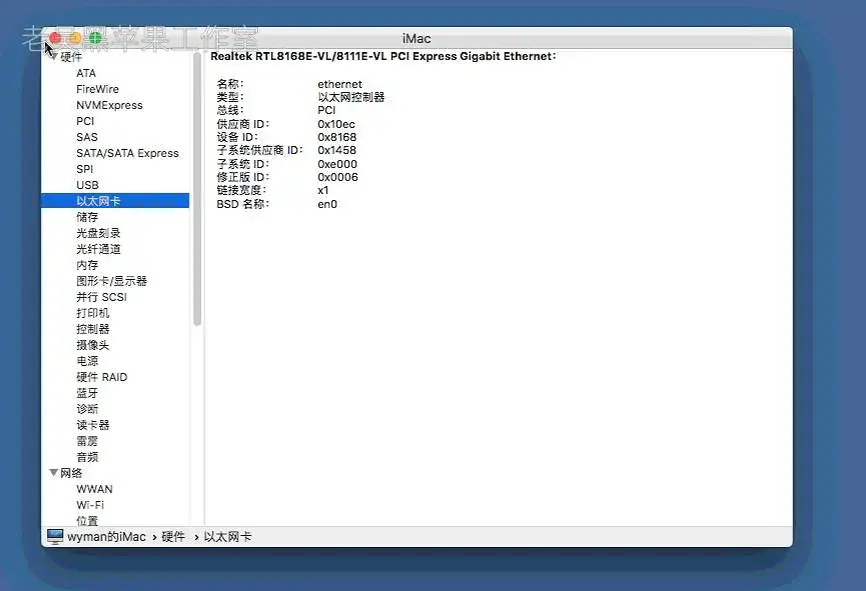Click the subsystem vendor ID 0x1458
Viewport: 866px width, 591px height.
click(337, 150)
